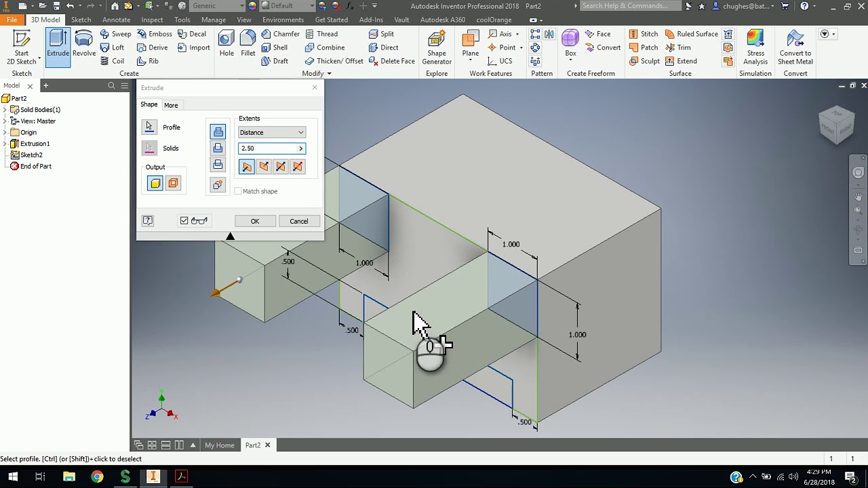Select the Thread tool
This screenshot has height=488, width=868.
[321, 34]
